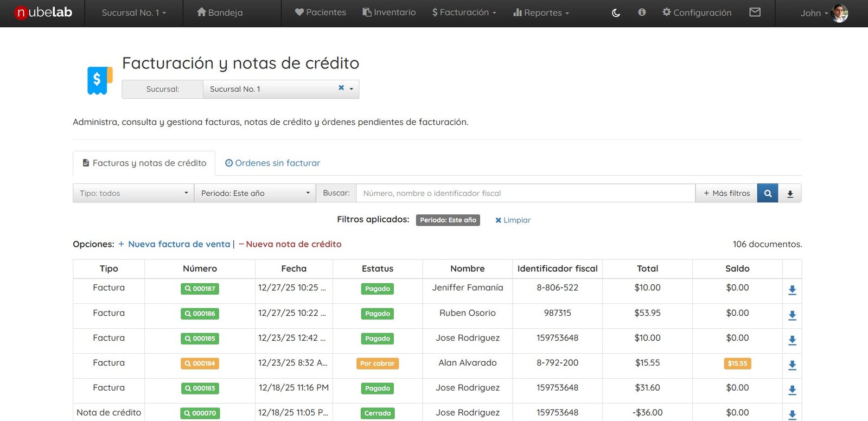Click the blue search magnifier button

[768, 193]
